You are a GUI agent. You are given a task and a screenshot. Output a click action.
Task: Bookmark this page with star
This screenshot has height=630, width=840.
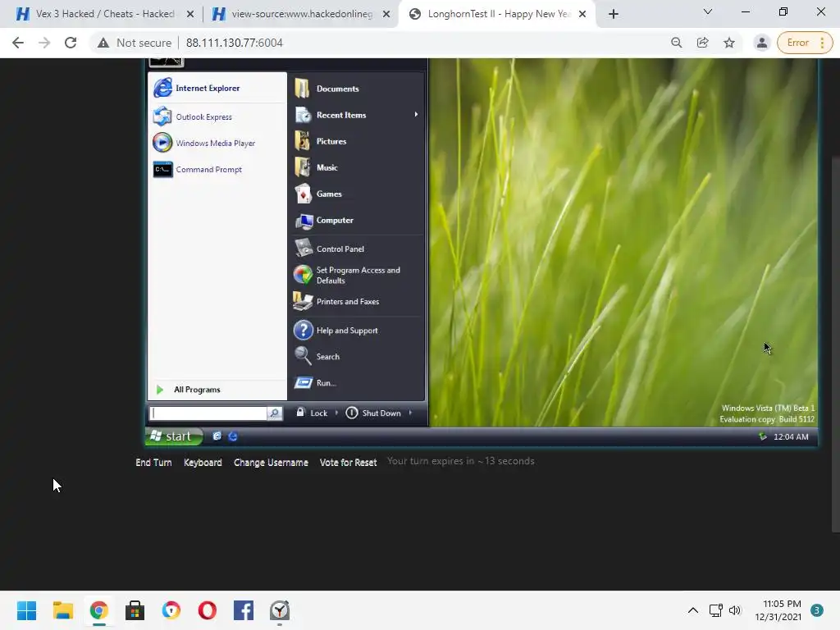729,43
